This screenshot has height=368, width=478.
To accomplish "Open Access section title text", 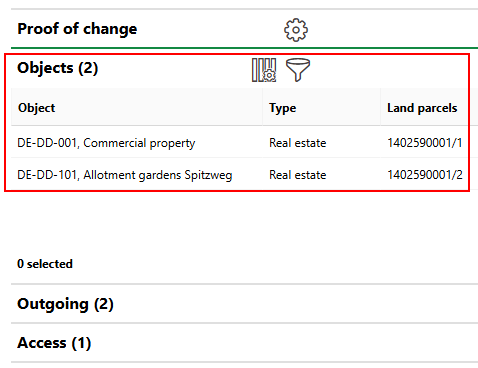I will (54, 343).
